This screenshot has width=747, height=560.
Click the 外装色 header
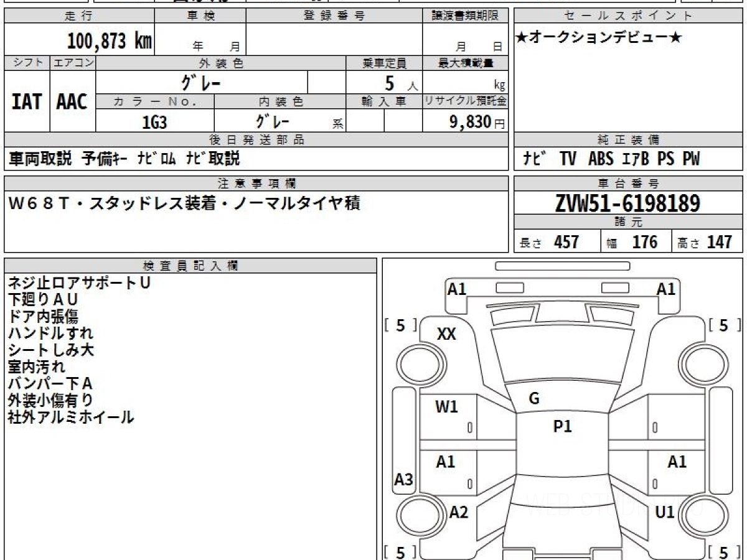tap(221, 63)
